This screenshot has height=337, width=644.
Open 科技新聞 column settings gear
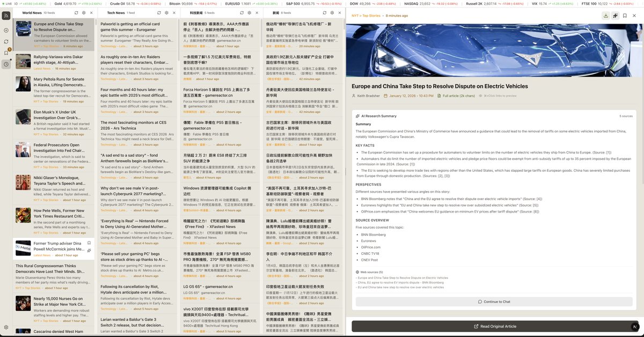pyautogui.click(x=248, y=12)
